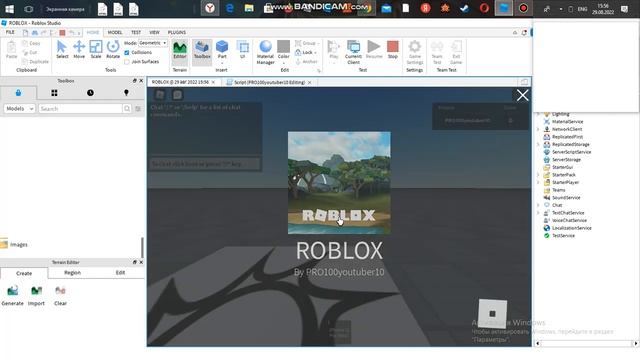Enable the Join Surfaces checkbox
Screen dimensions: 640x360
[127, 62]
